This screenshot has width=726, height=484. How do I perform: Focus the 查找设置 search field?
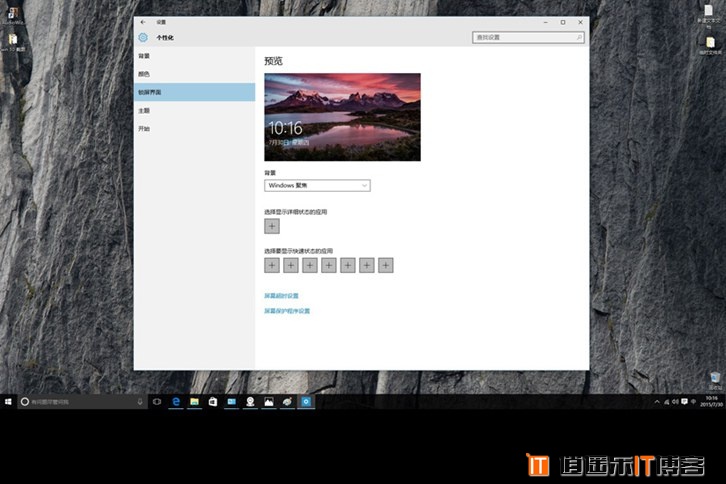click(x=528, y=38)
